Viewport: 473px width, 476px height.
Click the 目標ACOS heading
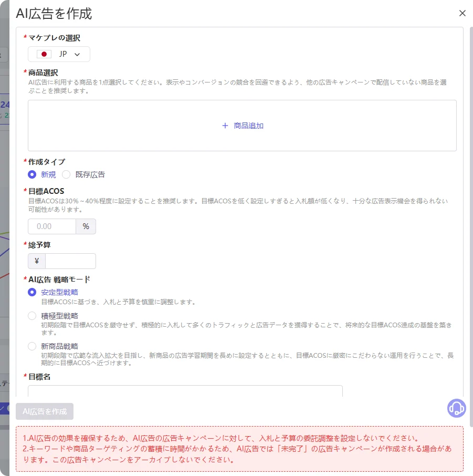[x=46, y=191]
